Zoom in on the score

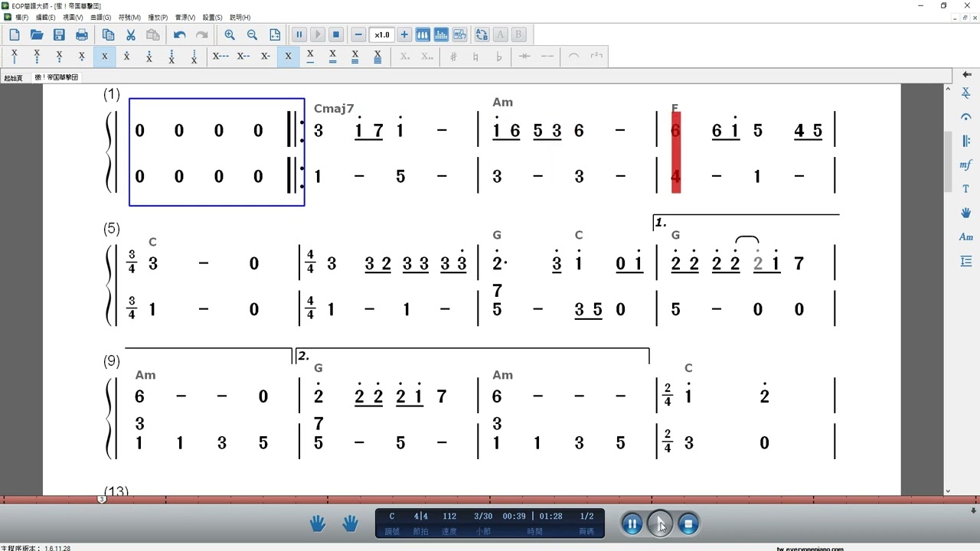230,34
